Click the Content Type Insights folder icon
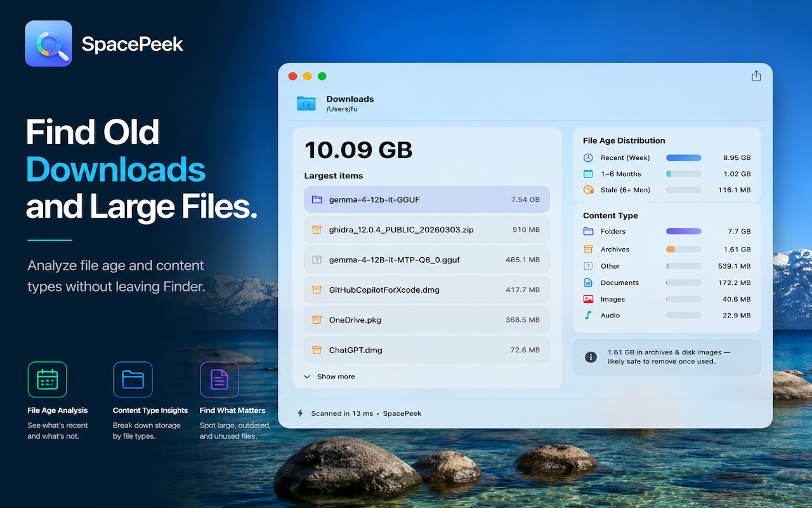The image size is (812, 508). pos(133,380)
